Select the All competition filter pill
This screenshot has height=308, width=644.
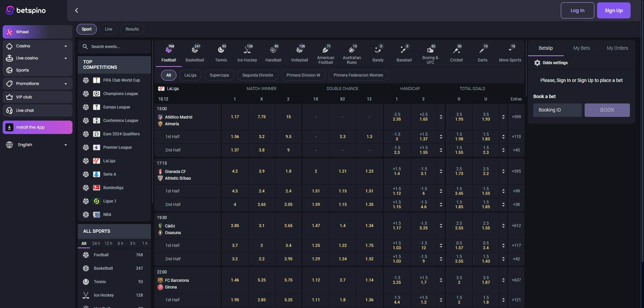168,75
